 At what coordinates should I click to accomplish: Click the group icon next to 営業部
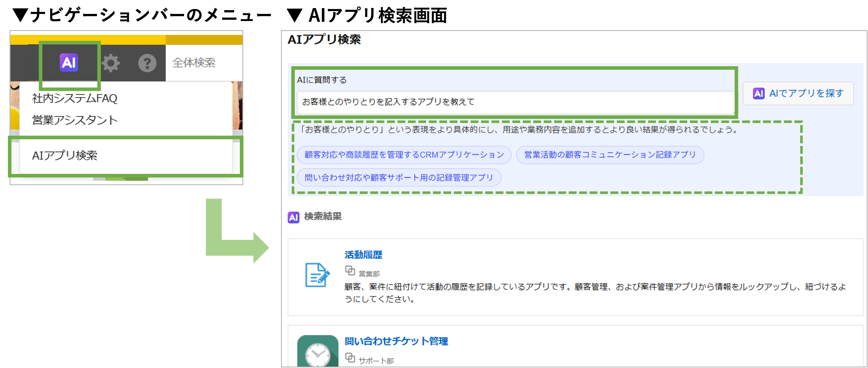click(350, 270)
